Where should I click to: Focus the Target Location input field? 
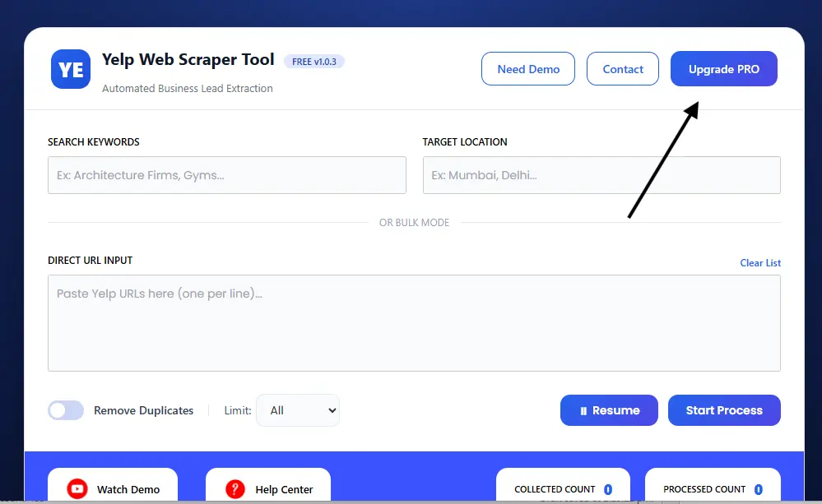[601, 175]
